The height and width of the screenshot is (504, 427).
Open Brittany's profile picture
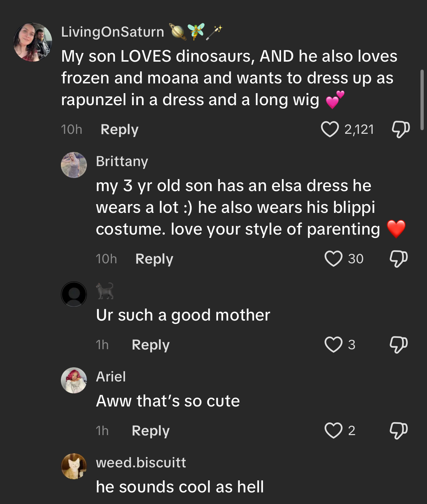(x=74, y=165)
